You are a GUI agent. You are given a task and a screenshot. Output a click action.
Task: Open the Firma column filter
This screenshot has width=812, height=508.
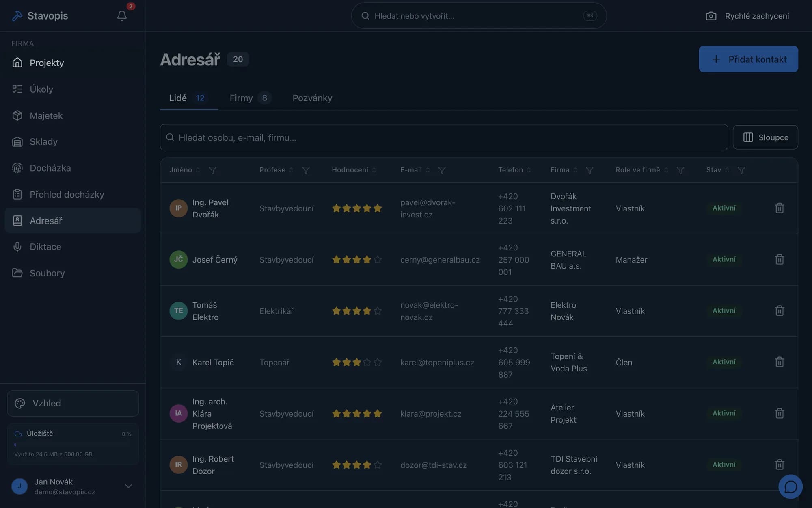click(x=590, y=170)
